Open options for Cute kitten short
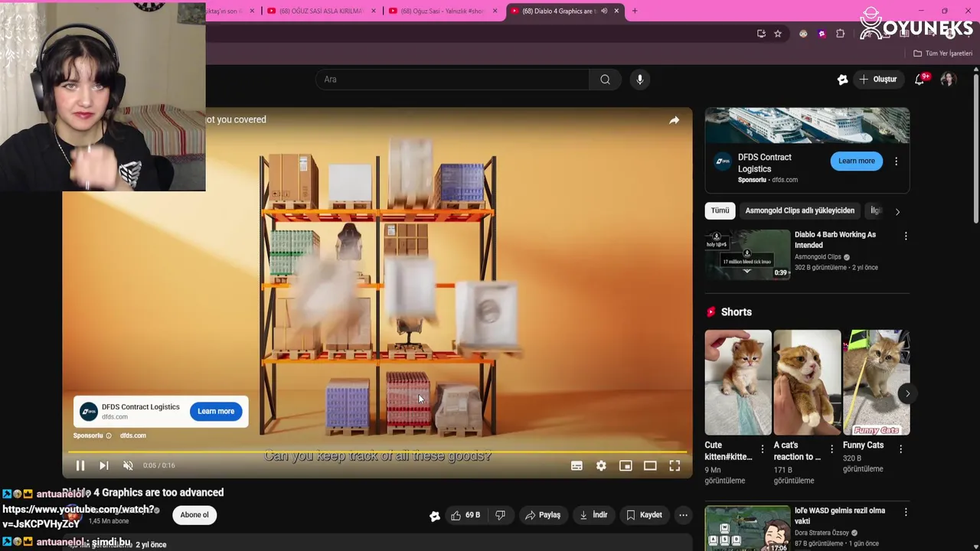The width and height of the screenshot is (980, 551). (x=762, y=449)
